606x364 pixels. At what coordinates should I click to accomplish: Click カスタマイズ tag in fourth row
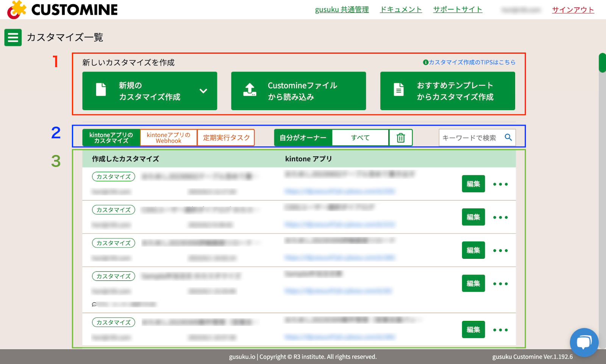pos(114,276)
